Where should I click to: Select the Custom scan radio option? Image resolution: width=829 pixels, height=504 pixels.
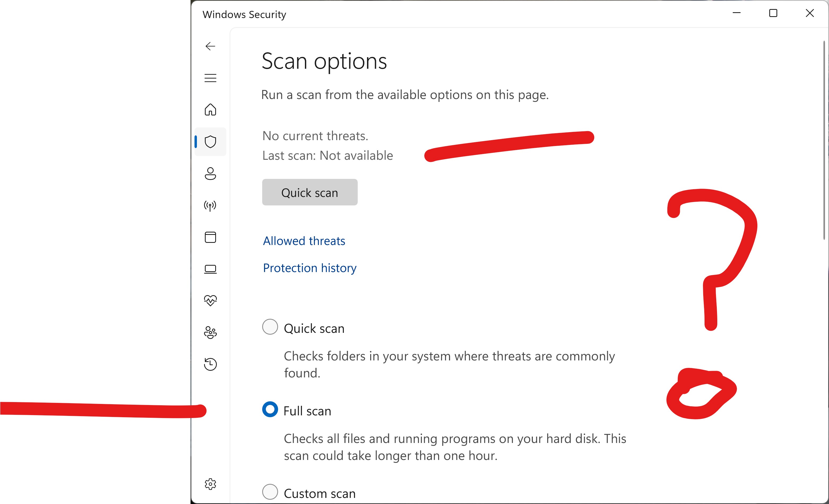pyautogui.click(x=270, y=492)
